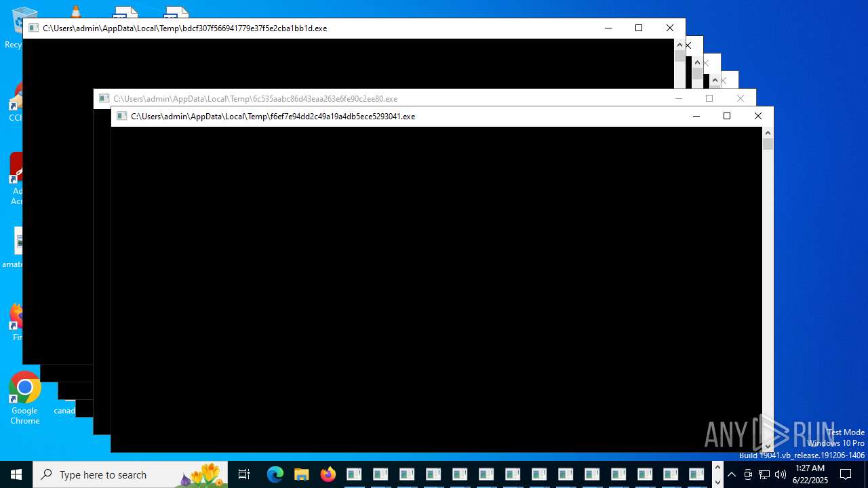Close the f6ef7e94dd2c console window
The height and width of the screenshot is (488, 868).
758,116
